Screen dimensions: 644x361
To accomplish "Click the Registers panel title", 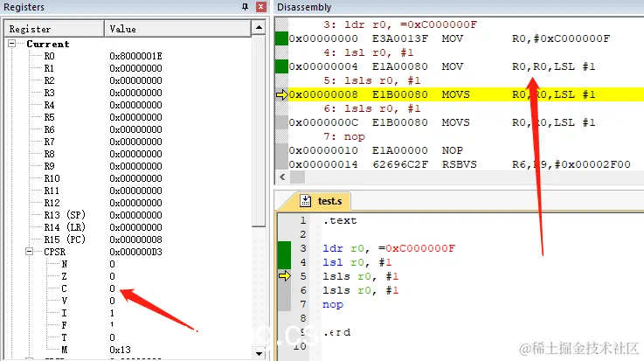I will (x=24, y=7).
